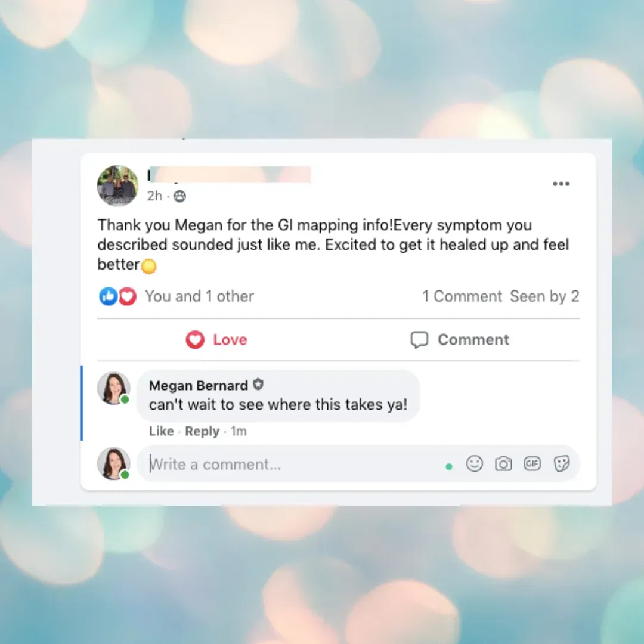Show the Seen by 2 list
The image size is (644, 644).
point(544,296)
